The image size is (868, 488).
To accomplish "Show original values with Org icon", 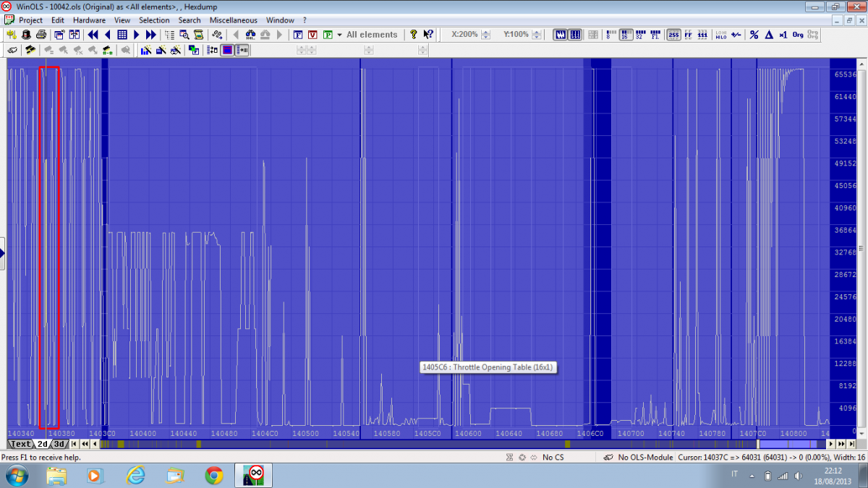I will point(798,34).
